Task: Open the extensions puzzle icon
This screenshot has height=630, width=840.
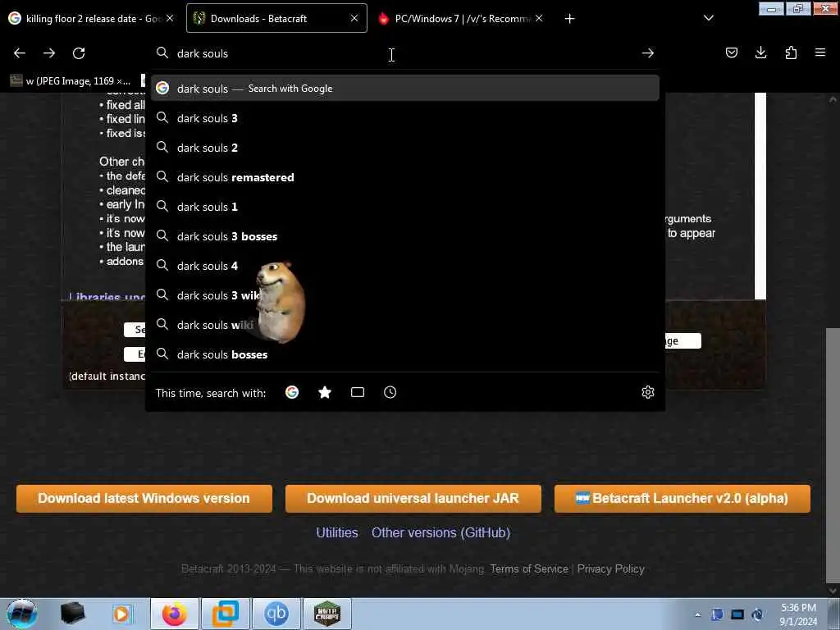Action: 791,52
